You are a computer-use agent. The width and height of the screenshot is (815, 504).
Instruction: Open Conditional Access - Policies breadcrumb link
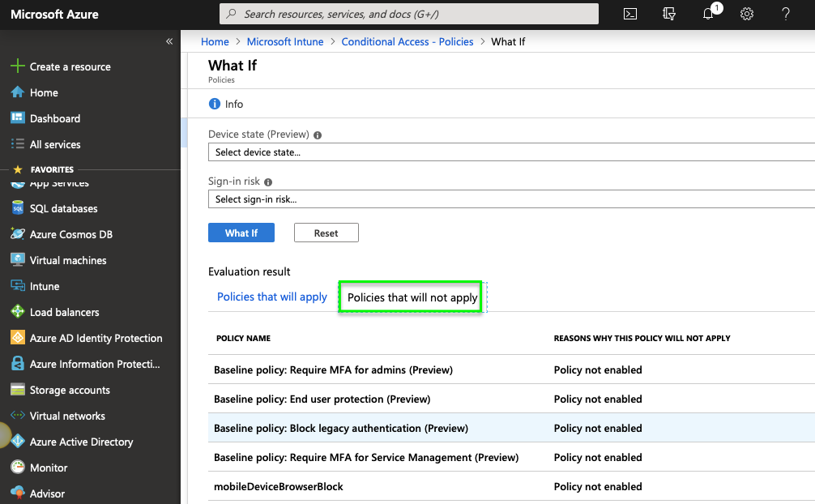tap(407, 41)
